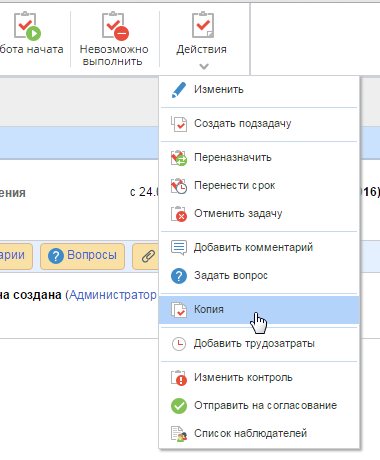Click the Переназначить icon with green arrows
This screenshot has height=460, width=380.
pyautogui.click(x=179, y=158)
